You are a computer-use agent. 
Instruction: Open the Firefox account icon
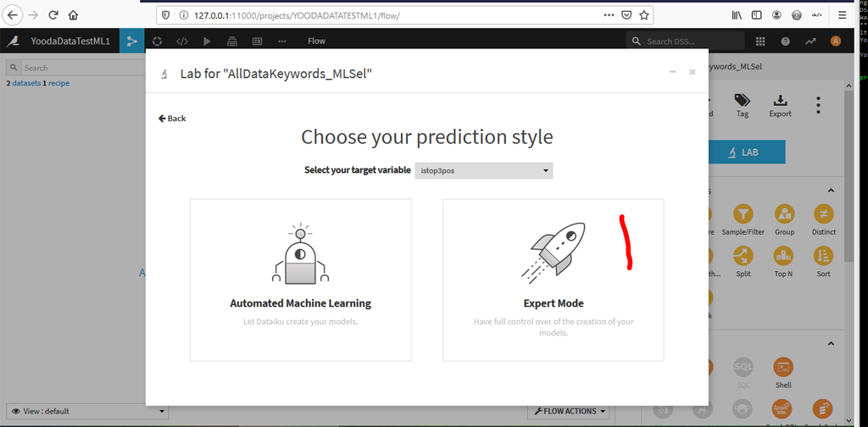(x=777, y=15)
